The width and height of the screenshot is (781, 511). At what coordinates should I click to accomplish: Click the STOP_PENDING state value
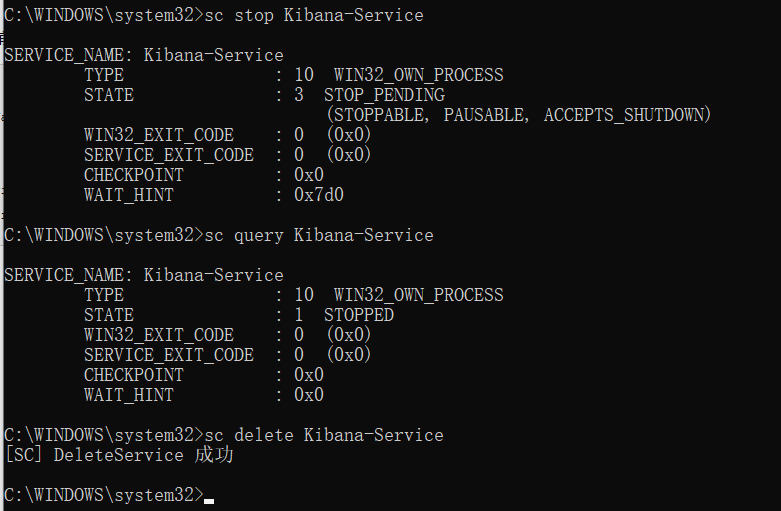pos(384,95)
